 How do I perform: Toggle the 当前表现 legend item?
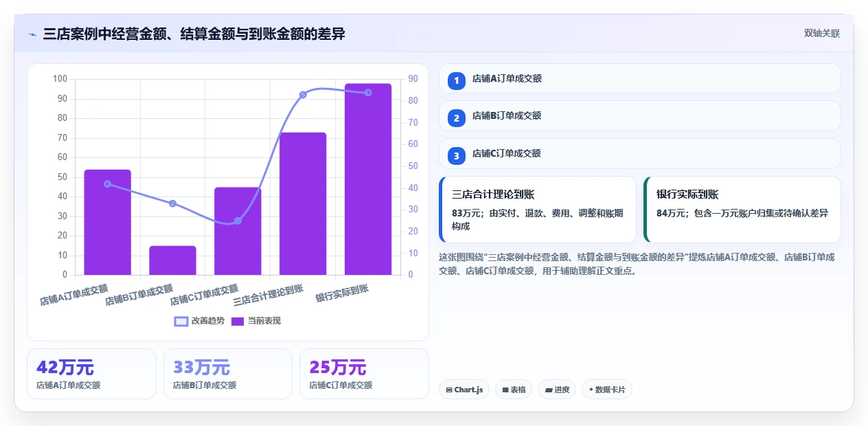[255, 321]
